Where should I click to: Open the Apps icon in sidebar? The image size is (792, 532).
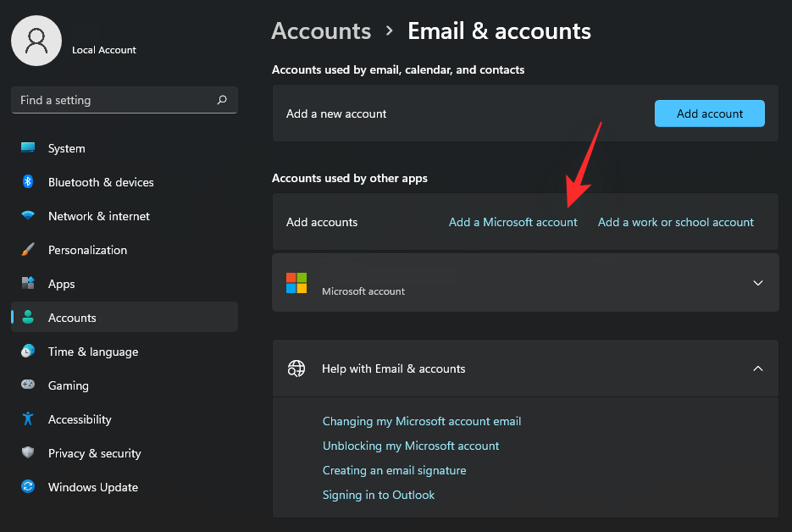[28, 284]
